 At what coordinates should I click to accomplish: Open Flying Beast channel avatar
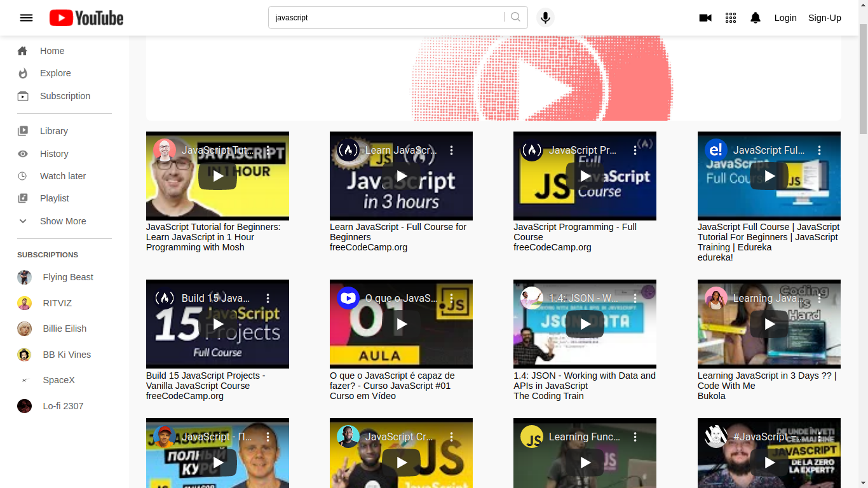(x=25, y=277)
